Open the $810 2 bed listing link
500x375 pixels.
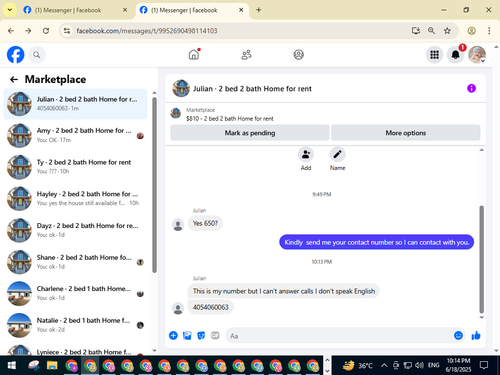(x=230, y=118)
